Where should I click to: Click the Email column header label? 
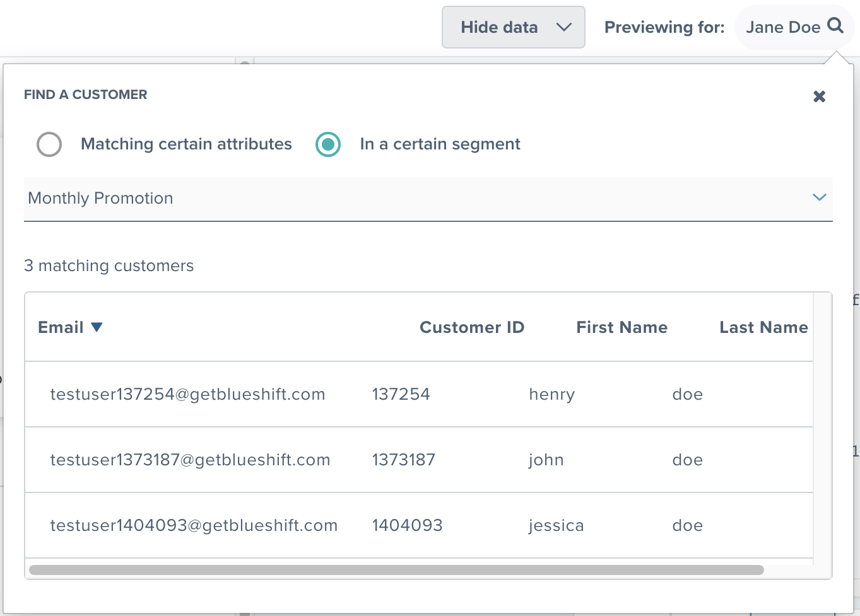coord(61,327)
